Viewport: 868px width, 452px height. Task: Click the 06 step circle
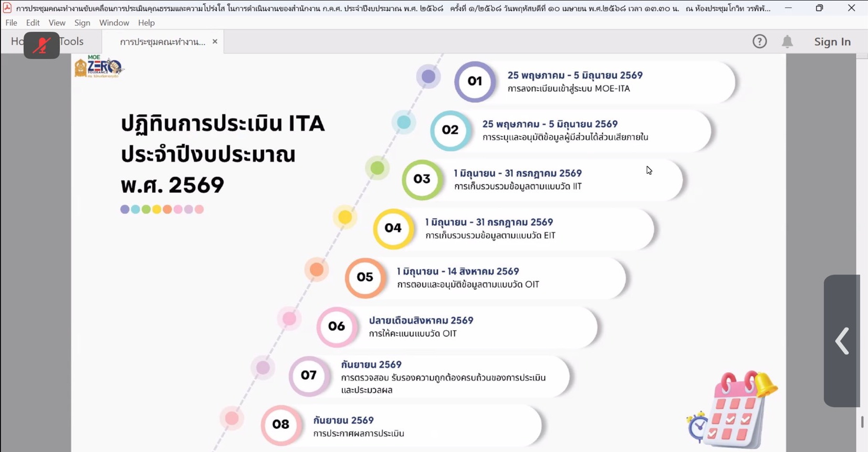[336, 327]
